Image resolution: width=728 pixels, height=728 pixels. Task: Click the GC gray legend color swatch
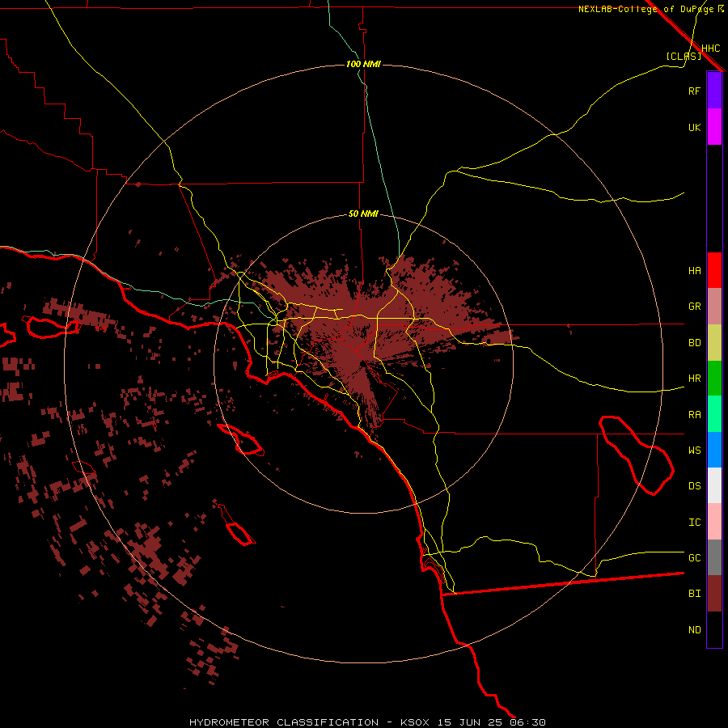point(714,557)
